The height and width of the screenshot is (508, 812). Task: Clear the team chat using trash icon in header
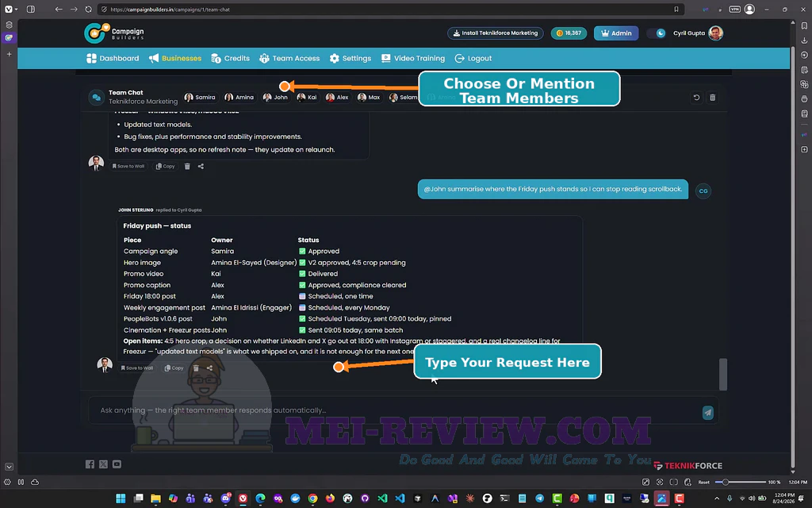[713, 98]
